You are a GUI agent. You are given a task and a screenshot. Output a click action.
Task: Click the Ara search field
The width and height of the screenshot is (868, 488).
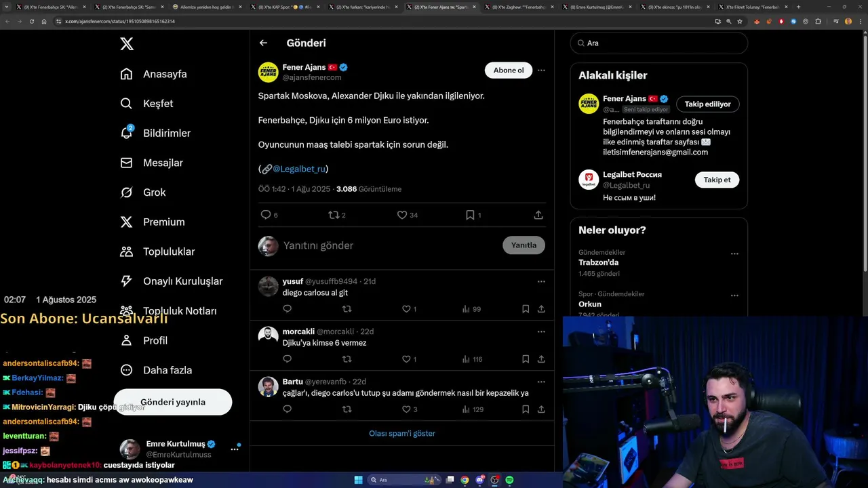[658, 43]
